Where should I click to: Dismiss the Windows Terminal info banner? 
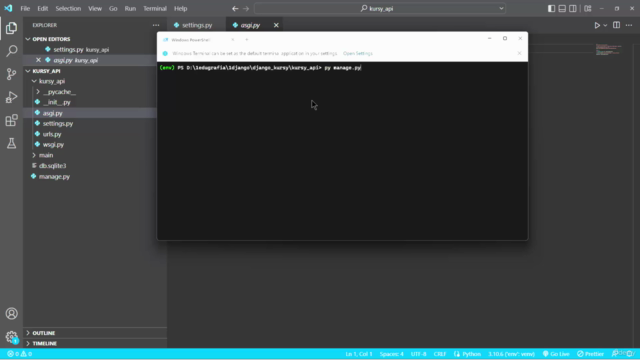(519, 53)
